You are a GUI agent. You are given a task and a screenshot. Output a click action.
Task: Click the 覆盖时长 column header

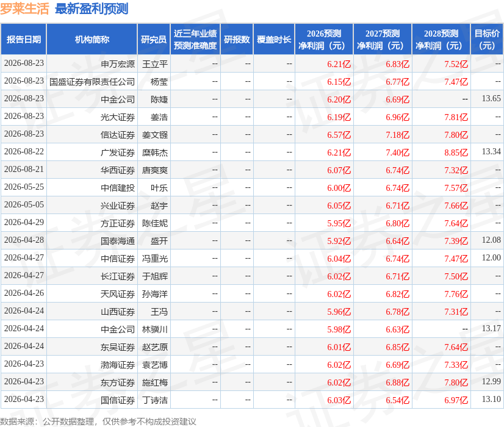[x=274, y=40]
